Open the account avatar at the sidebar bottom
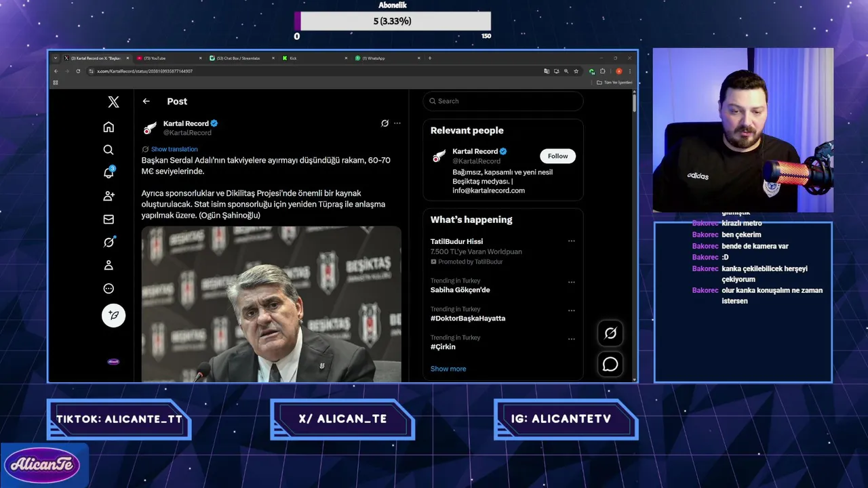 (113, 362)
